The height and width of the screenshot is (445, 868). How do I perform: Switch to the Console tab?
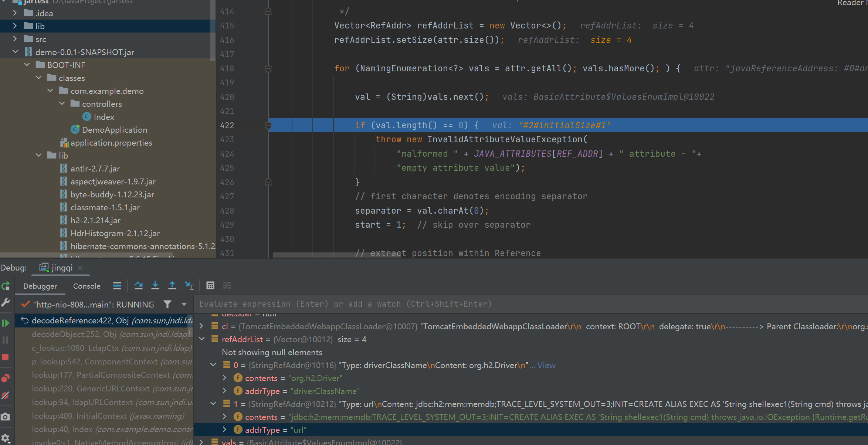[x=87, y=286]
